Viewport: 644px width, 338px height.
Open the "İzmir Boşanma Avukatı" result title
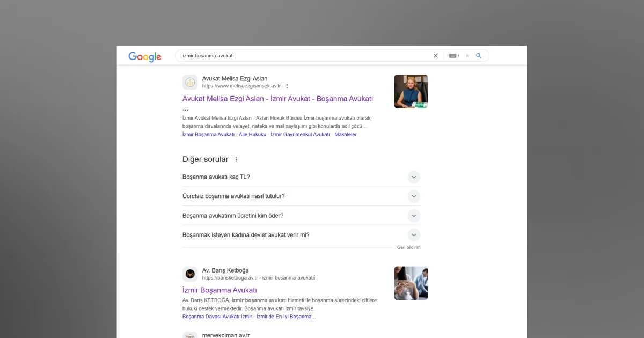point(219,290)
